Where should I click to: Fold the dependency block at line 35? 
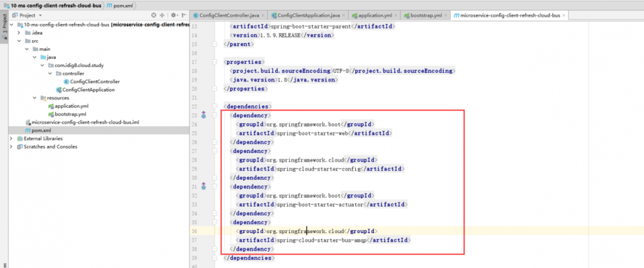(x=215, y=222)
